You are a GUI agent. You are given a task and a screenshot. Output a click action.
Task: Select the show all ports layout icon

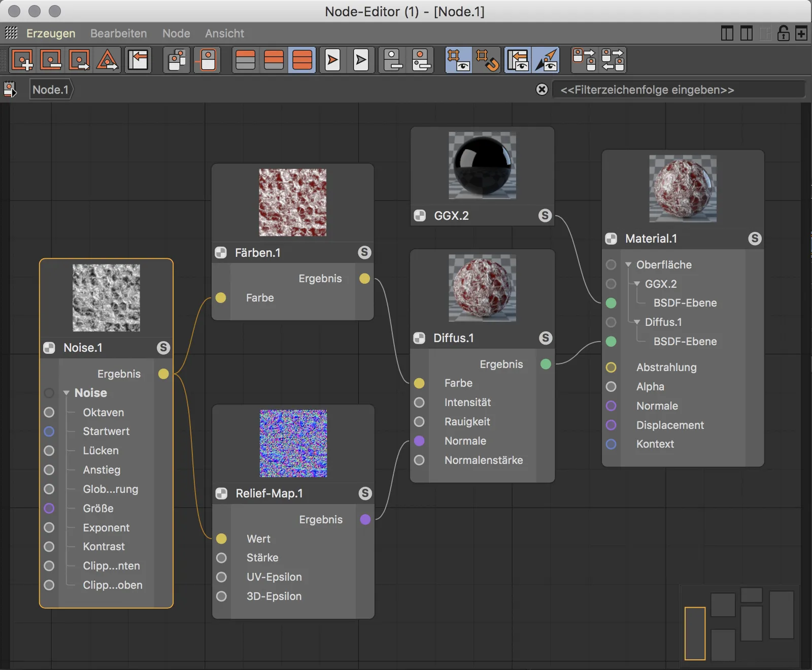(302, 60)
